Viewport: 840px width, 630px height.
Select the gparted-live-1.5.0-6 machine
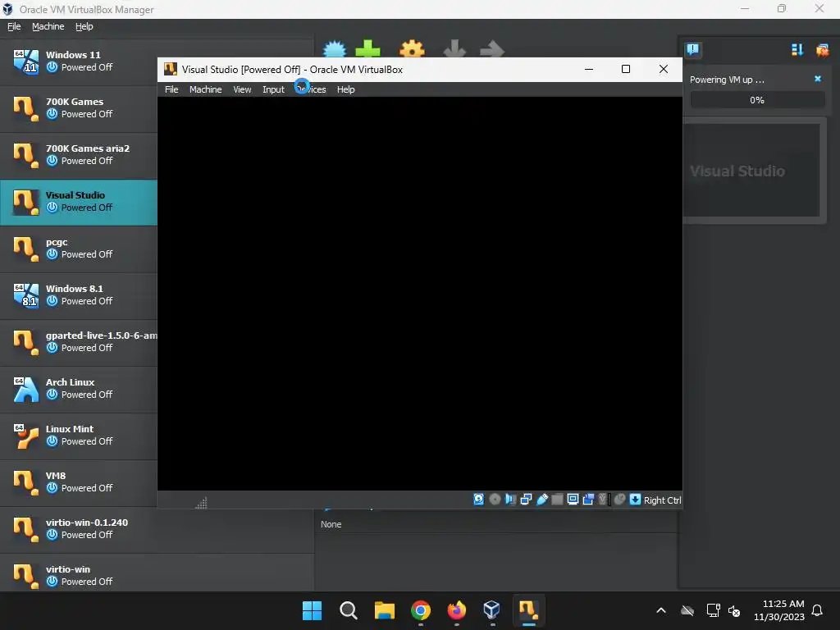point(79,342)
